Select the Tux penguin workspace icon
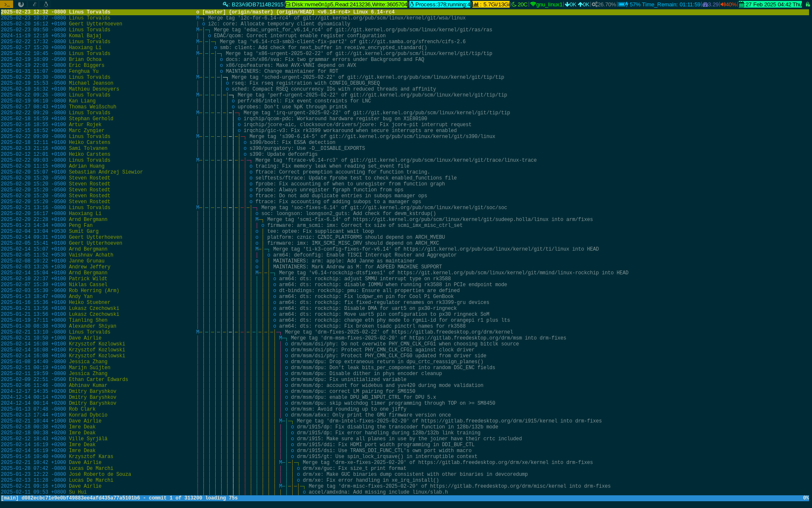The image size is (812, 508). [x=46, y=4]
